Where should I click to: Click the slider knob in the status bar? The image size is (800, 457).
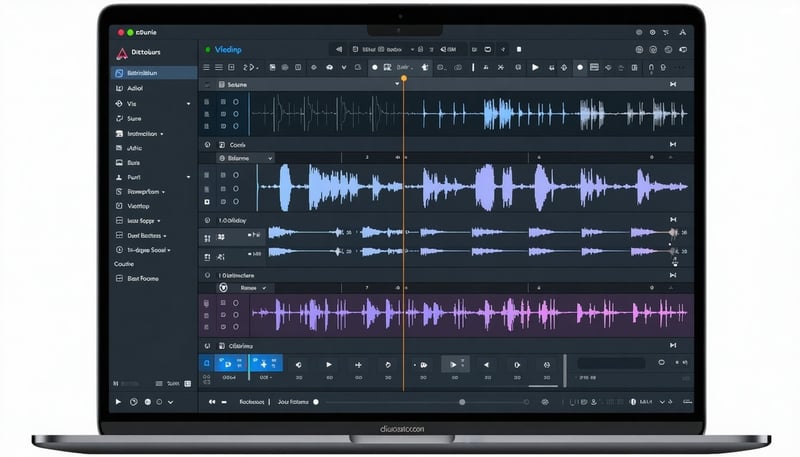point(462,402)
